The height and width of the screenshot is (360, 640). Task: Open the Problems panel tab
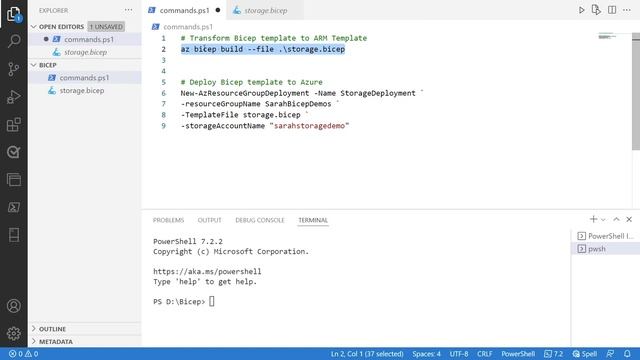pyautogui.click(x=169, y=220)
